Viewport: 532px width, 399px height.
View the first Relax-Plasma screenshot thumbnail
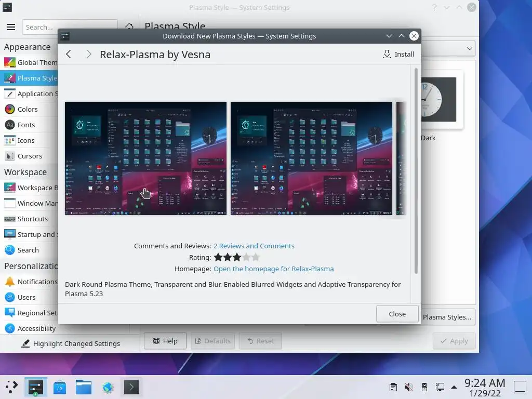145,158
